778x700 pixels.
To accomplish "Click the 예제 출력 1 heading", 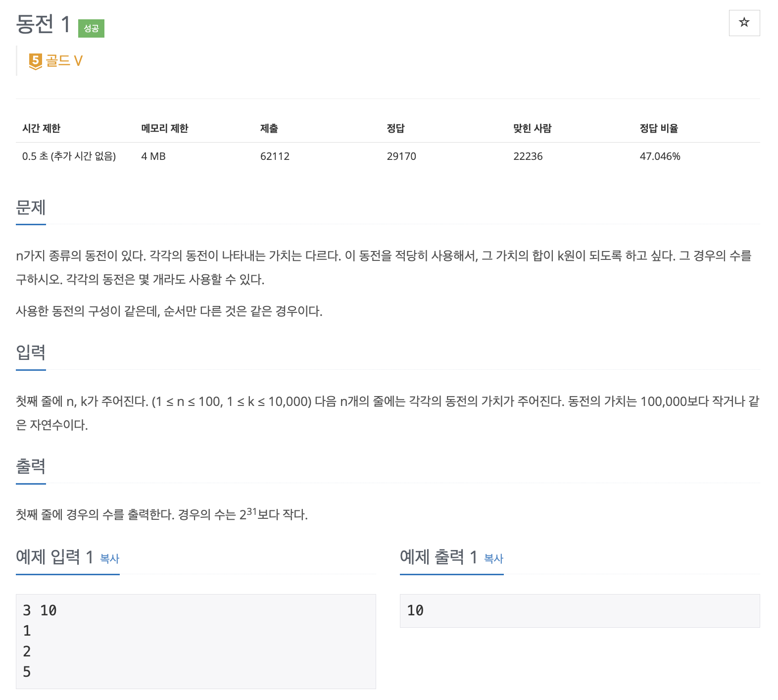I will (x=438, y=556).
